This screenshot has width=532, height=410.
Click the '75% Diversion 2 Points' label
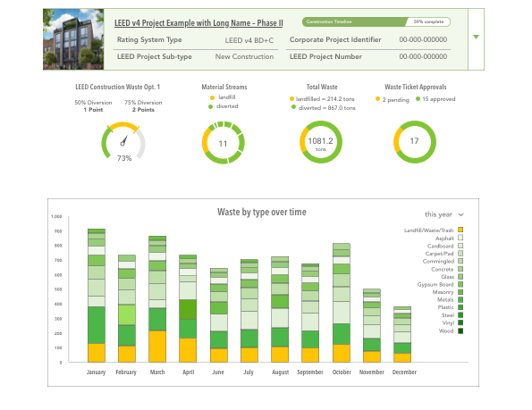click(143, 105)
